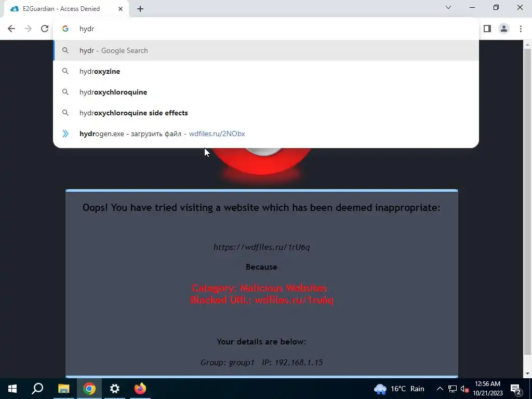Click the 'Oops! You have tried visiting' heading

point(261,207)
